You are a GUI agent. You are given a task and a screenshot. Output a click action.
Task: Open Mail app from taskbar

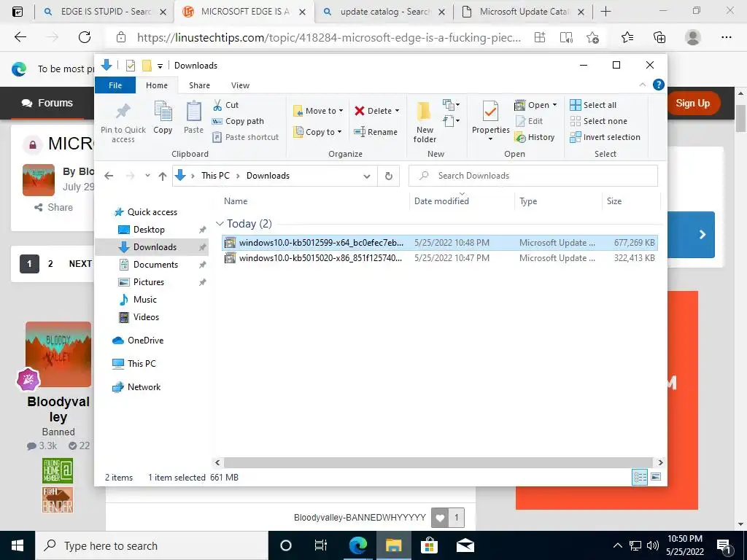pyautogui.click(x=465, y=545)
